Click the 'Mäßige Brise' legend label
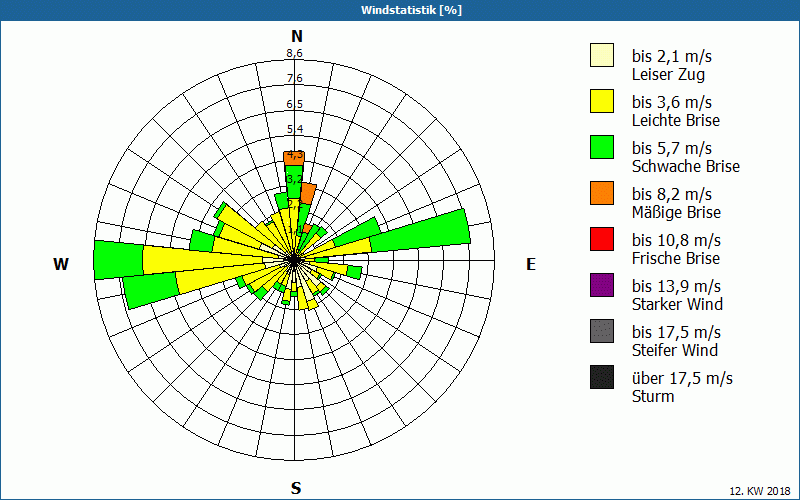 [x=676, y=212]
